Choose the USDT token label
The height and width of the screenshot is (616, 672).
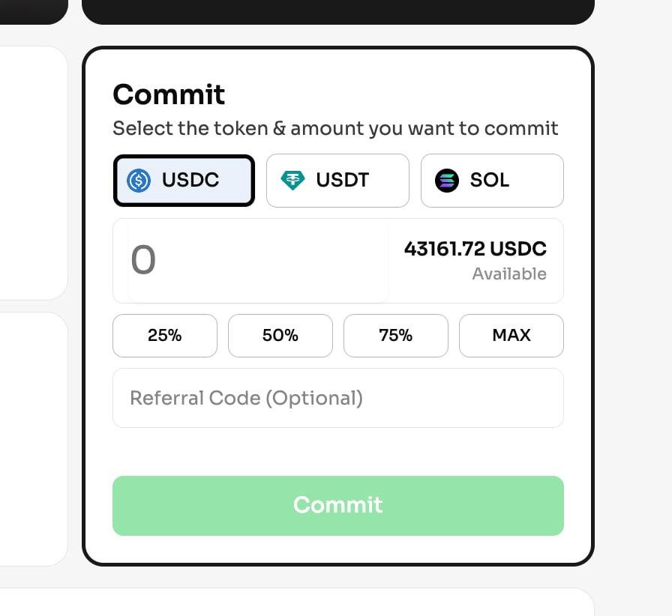point(343,181)
